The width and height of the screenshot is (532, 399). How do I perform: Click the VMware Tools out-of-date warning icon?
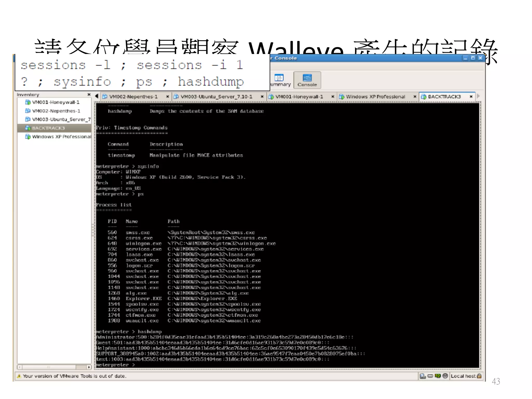click(19, 376)
